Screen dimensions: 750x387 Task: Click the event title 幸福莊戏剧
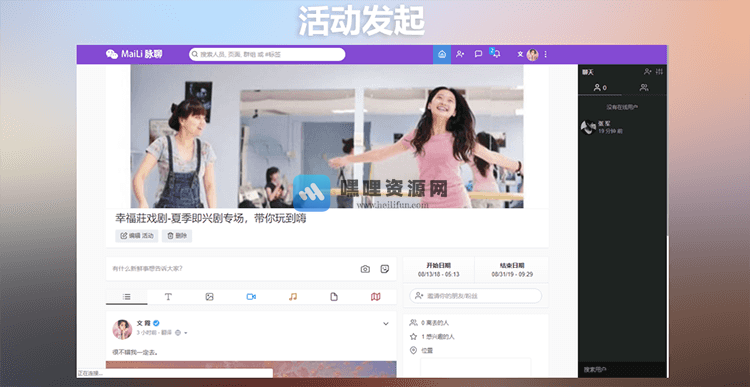click(210, 219)
